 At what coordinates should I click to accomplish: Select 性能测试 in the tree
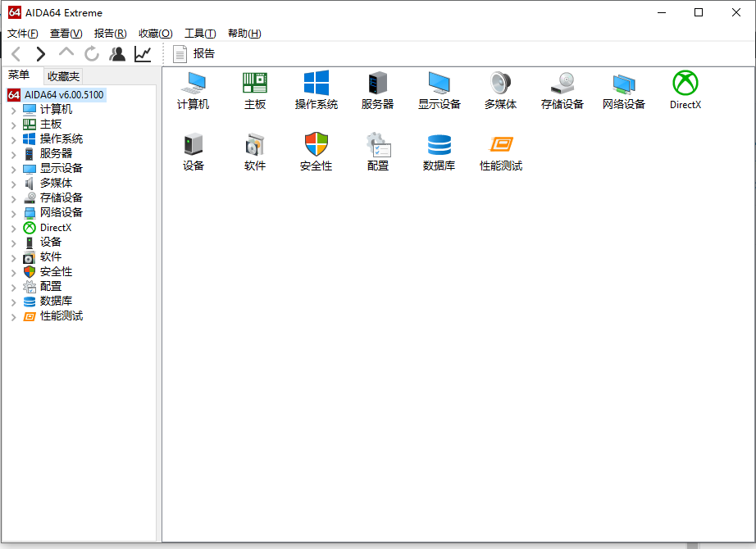pyautogui.click(x=61, y=315)
